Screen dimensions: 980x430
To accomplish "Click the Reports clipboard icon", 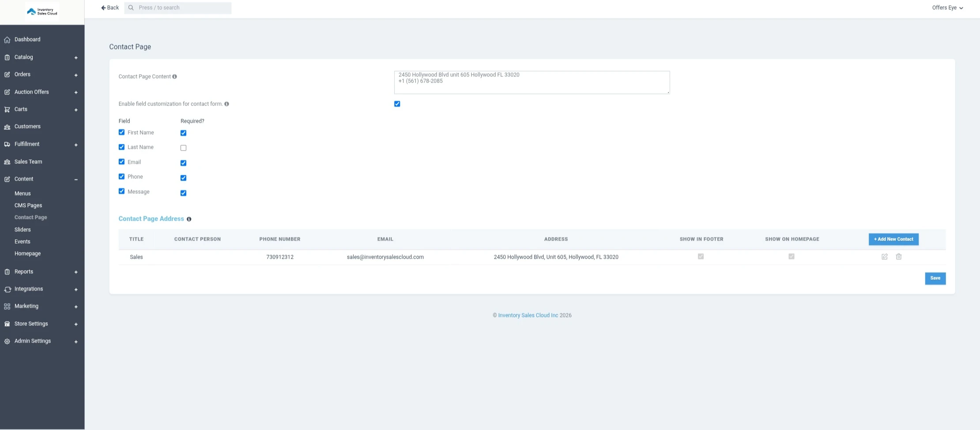I will [x=7, y=272].
